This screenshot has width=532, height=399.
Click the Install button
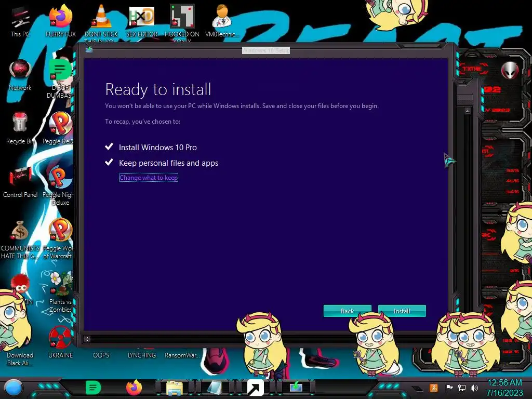(402, 311)
